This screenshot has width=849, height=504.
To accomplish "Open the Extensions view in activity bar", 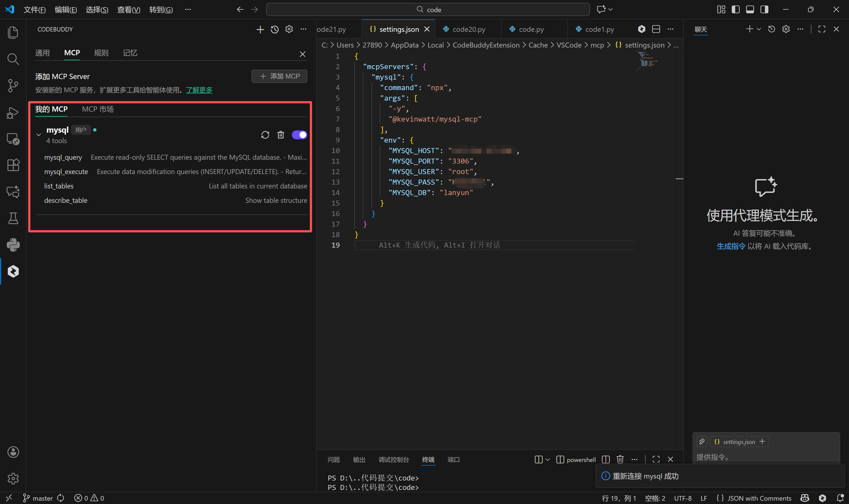I will pos(13,165).
